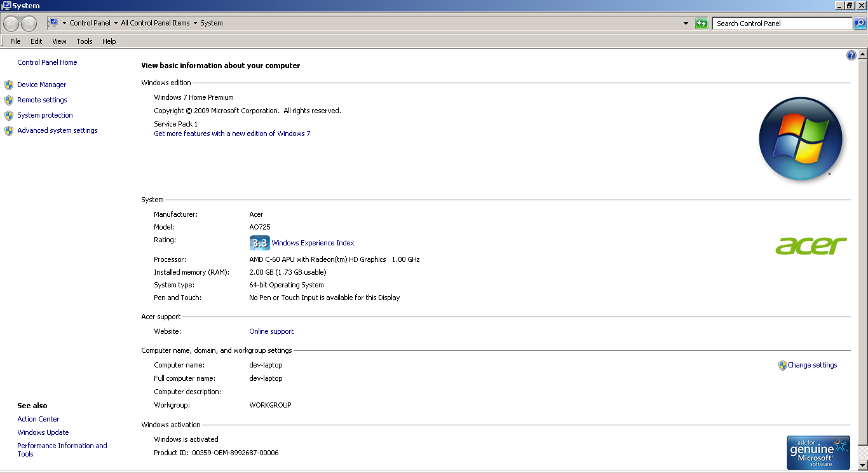Open Acer Online support link

(271, 331)
